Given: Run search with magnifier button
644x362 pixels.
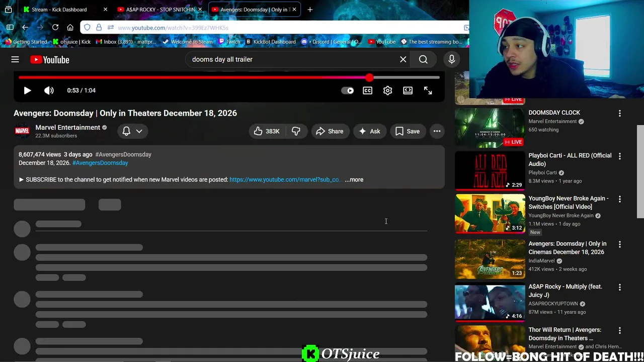Looking at the screenshot, I should 423,59.
